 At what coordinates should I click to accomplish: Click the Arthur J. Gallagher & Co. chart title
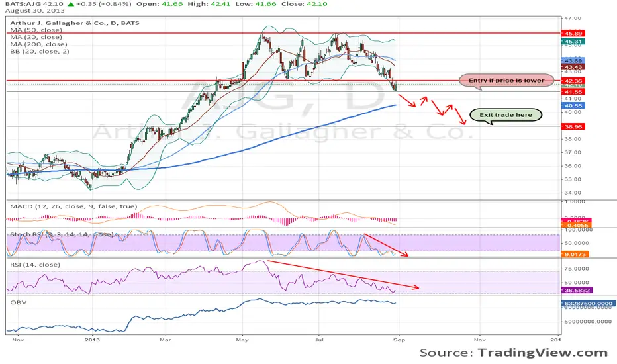pos(74,23)
